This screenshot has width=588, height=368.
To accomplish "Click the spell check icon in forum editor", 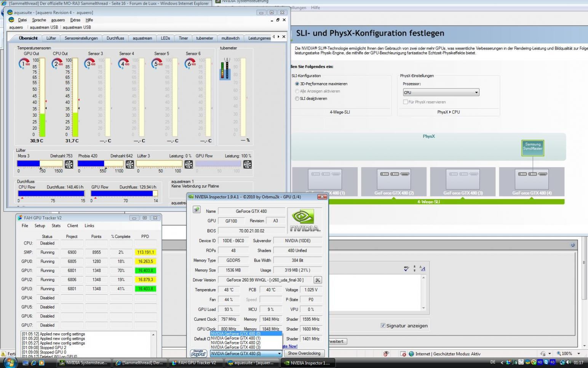I will coord(406,268).
